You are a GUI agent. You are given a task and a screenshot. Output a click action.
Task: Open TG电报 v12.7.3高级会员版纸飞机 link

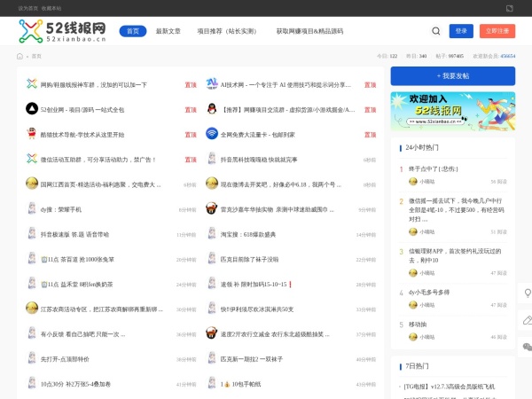pos(450,387)
